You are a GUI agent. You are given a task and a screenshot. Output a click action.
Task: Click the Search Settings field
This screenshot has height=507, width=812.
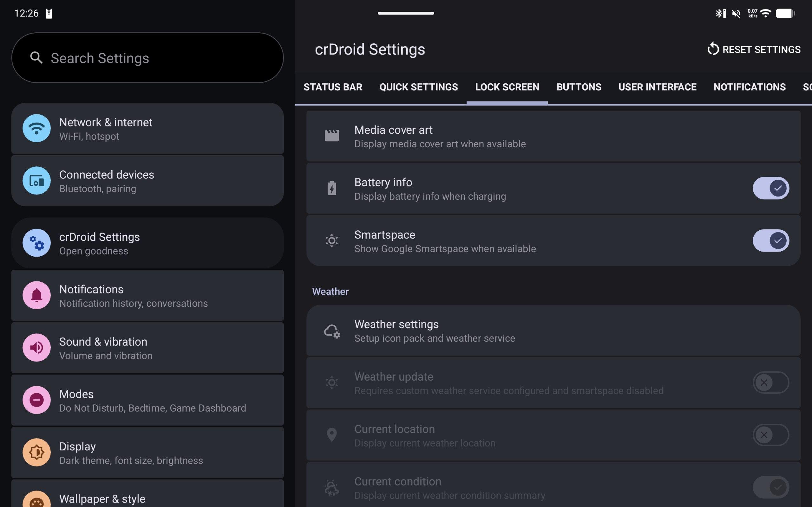tap(147, 58)
